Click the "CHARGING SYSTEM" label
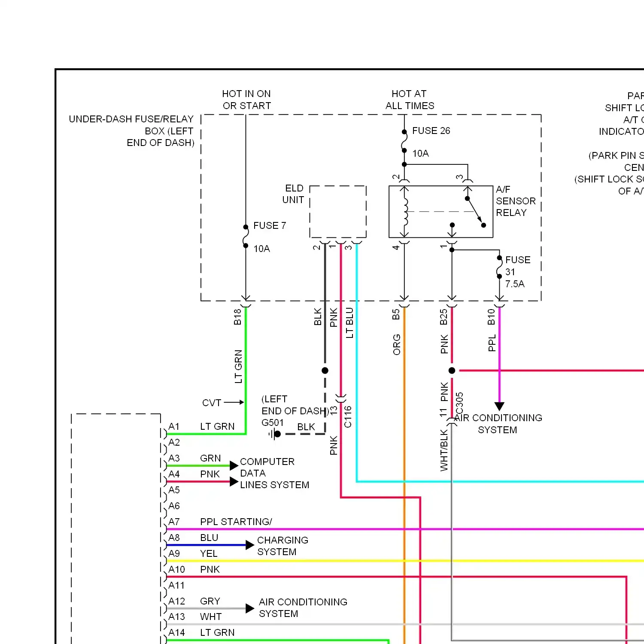The width and height of the screenshot is (644, 644). (283, 546)
